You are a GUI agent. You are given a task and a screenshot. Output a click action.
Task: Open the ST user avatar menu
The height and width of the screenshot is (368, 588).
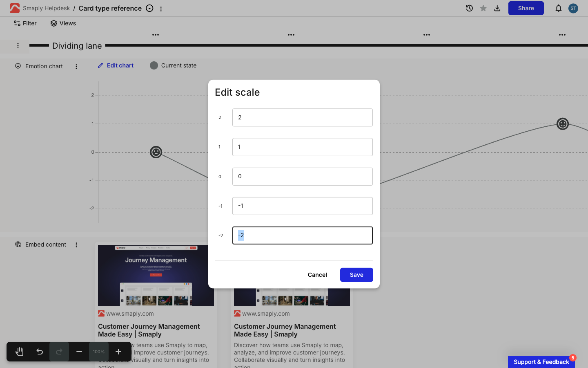pyautogui.click(x=573, y=8)
